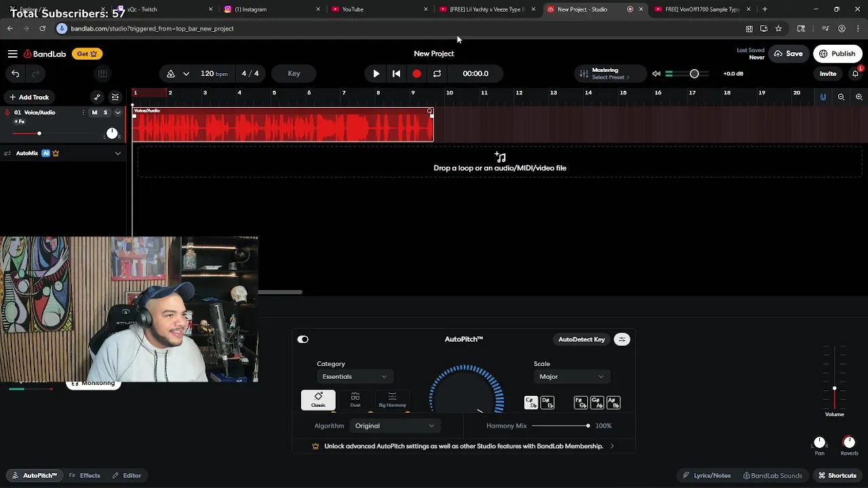Toggle loop cycle mode

437,74
